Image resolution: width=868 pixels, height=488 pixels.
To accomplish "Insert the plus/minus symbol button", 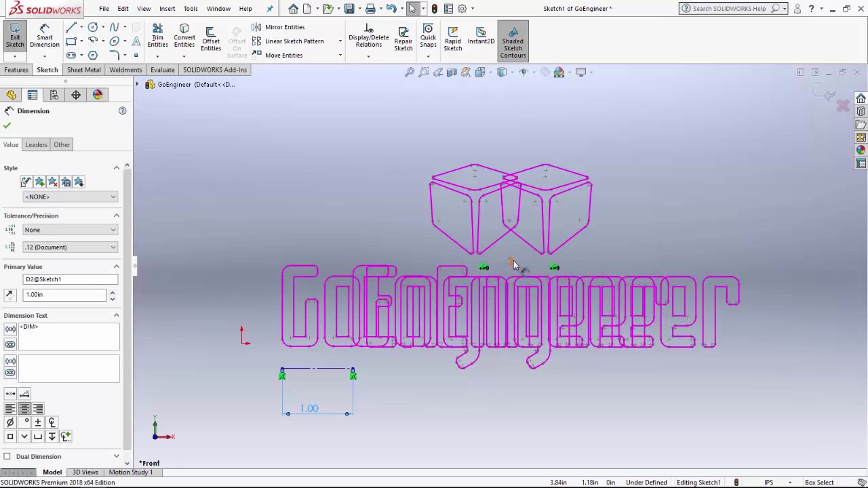I will (38, 422).
